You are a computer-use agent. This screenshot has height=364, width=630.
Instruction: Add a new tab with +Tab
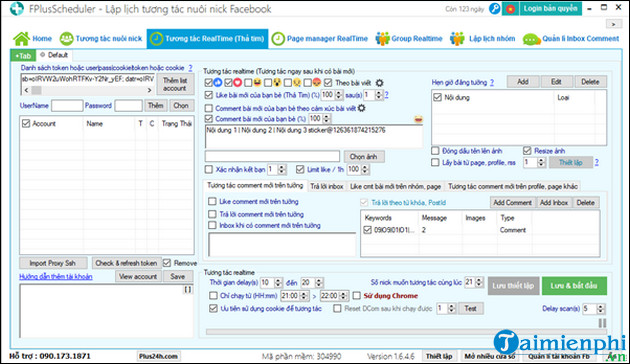pyautogui.click(x=23, y=55)
